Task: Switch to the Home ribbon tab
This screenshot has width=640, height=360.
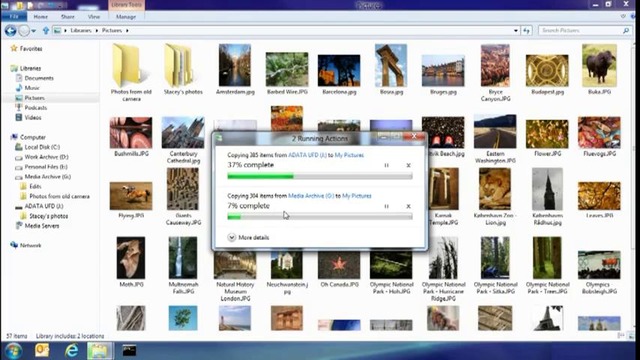Action: (40, 17)
